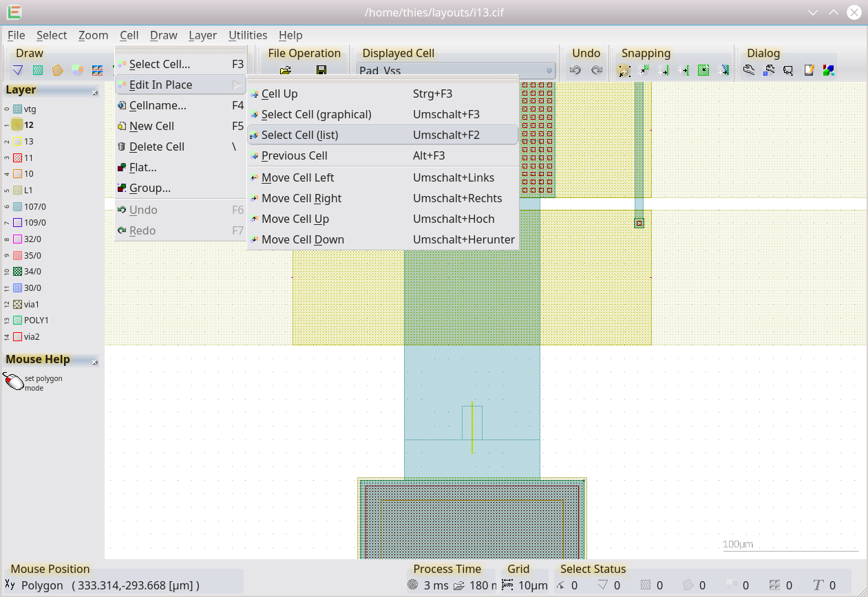Click the green hatched box snapping icon

(703, 70)
